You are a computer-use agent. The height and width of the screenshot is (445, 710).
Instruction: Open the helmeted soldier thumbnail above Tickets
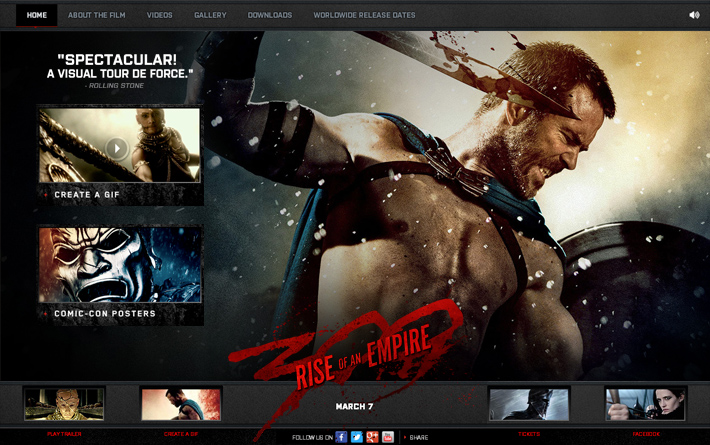click(x=529, y=404)
